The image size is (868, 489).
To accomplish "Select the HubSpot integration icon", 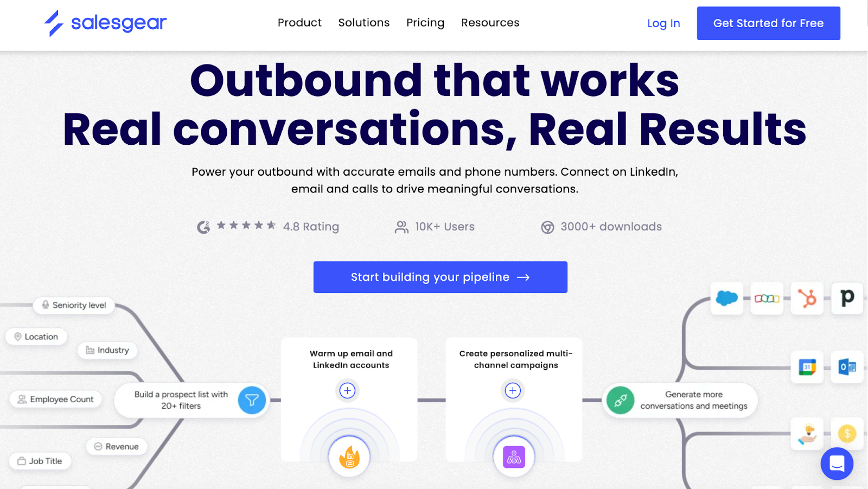I will 807,298.
